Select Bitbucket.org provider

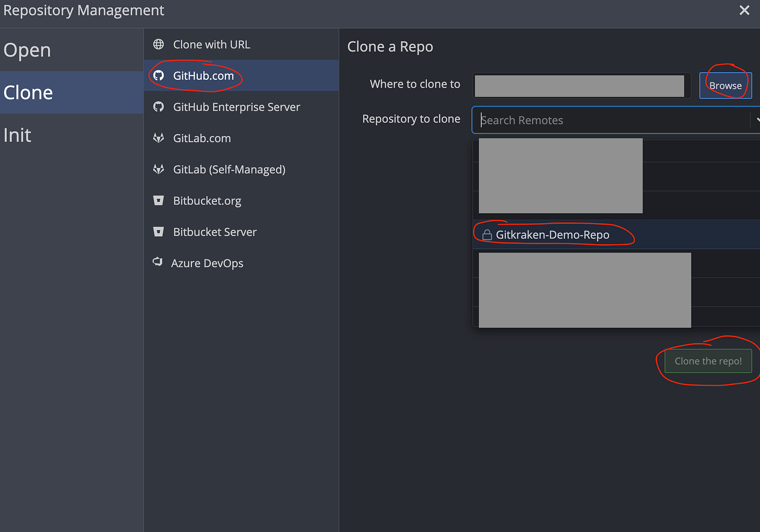(x=241, y=201)
